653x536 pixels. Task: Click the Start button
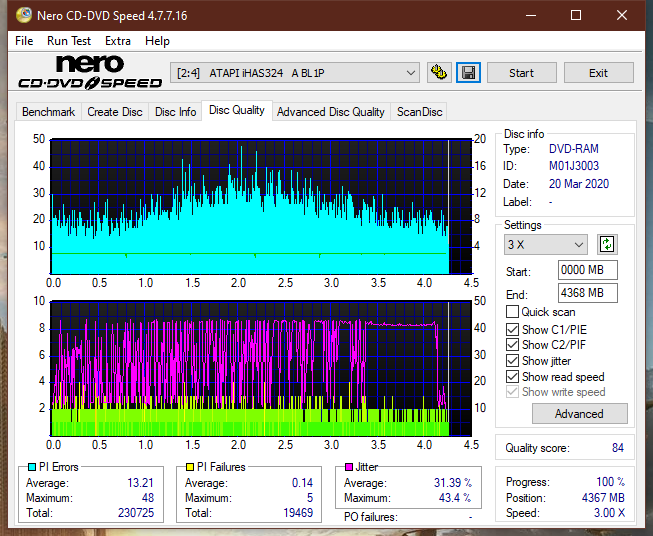[521, 73]
